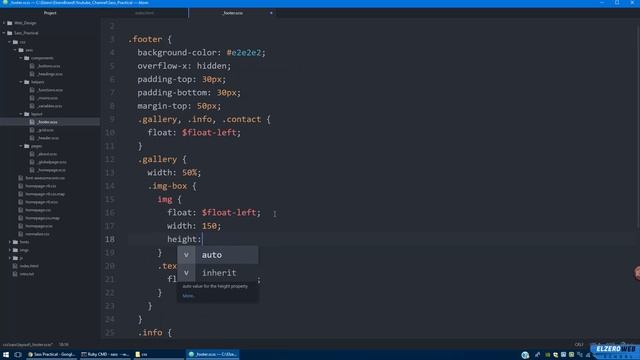
Task: Expand the fonts folder chevron
Action: [x=10, y=242]
